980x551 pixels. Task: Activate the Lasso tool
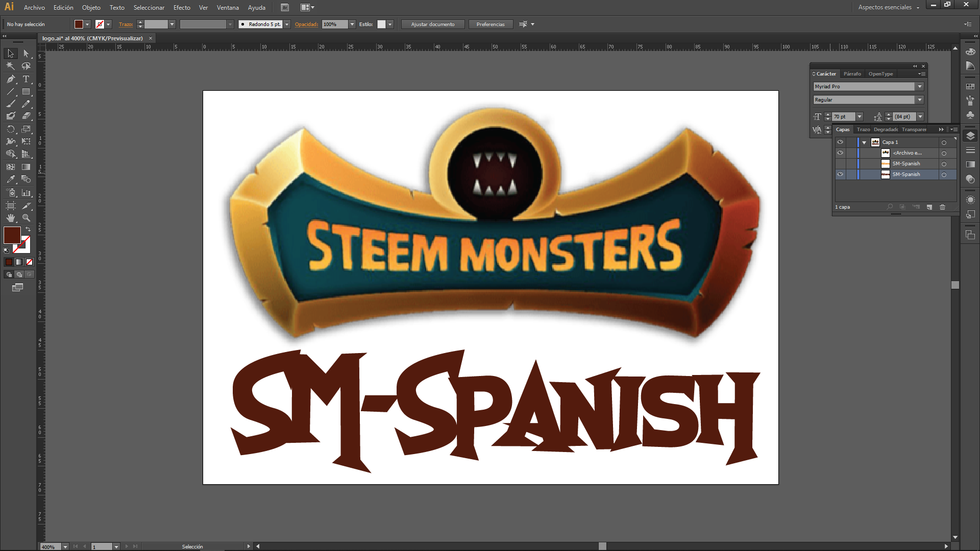(26, 66)
